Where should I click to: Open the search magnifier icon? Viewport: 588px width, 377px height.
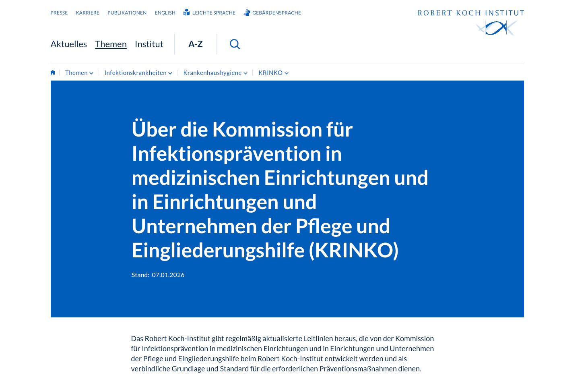(235, 44)
